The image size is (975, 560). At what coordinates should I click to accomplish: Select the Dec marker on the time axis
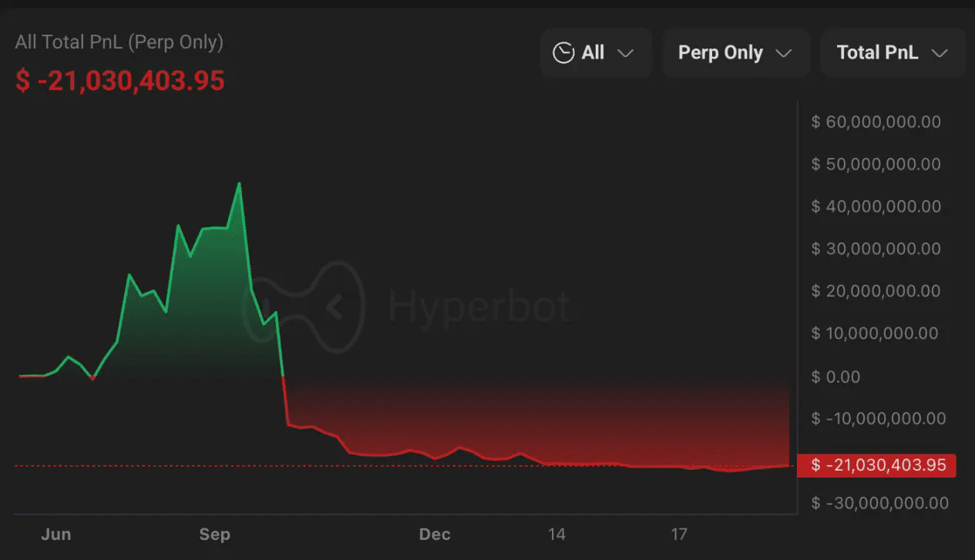(435, 534)
